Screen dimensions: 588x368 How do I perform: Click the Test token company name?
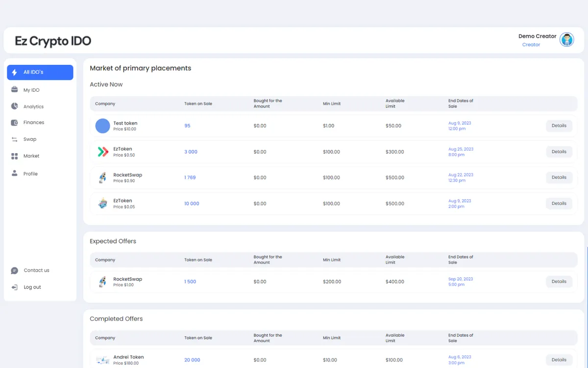tap(125, 123)
